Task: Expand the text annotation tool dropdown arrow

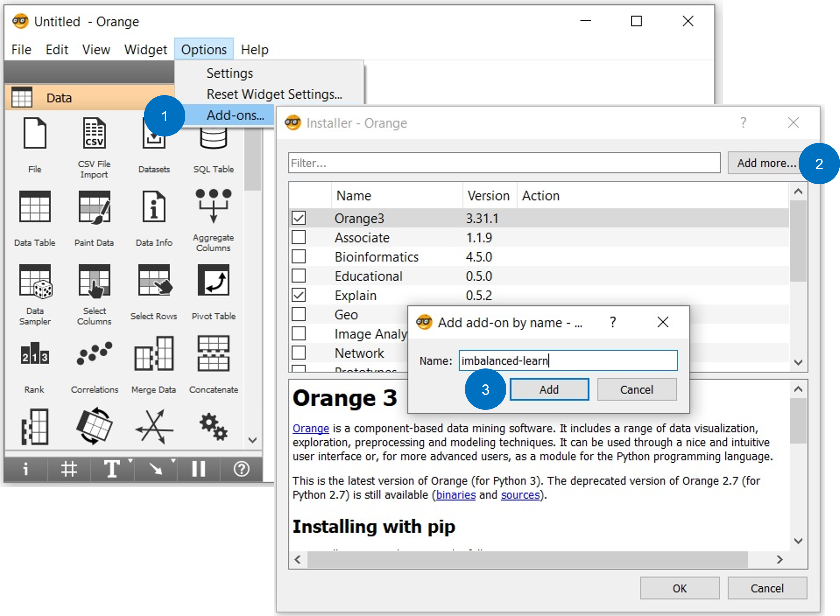Action: tap(130, 461)
